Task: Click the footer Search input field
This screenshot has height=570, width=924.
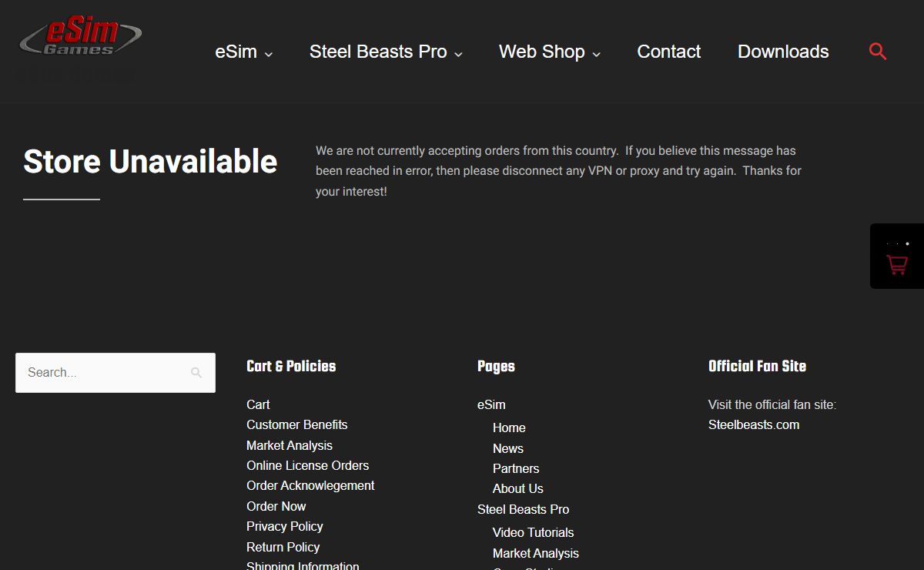Action: [104, 373]
